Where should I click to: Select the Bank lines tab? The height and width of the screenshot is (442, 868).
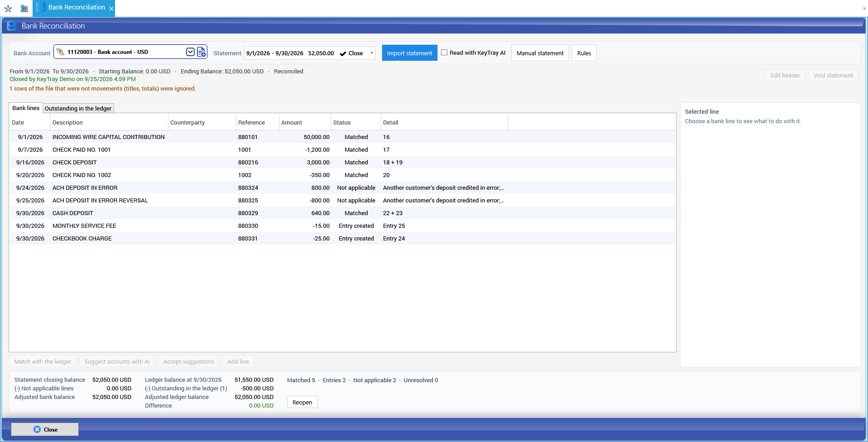coord(26,108)
